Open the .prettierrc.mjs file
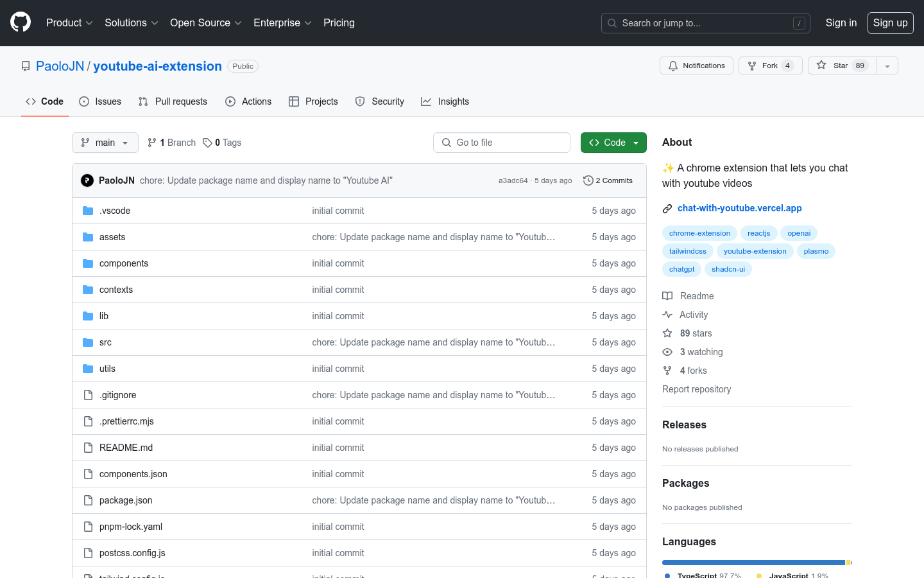 (x=126, y=421)
